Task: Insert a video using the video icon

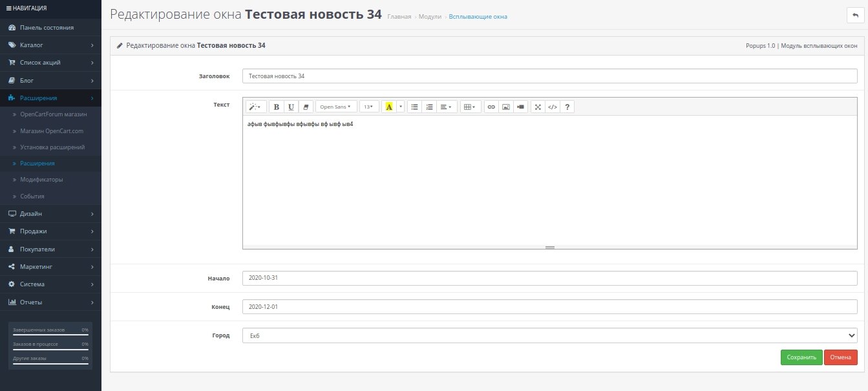Action: pos(521,107)
